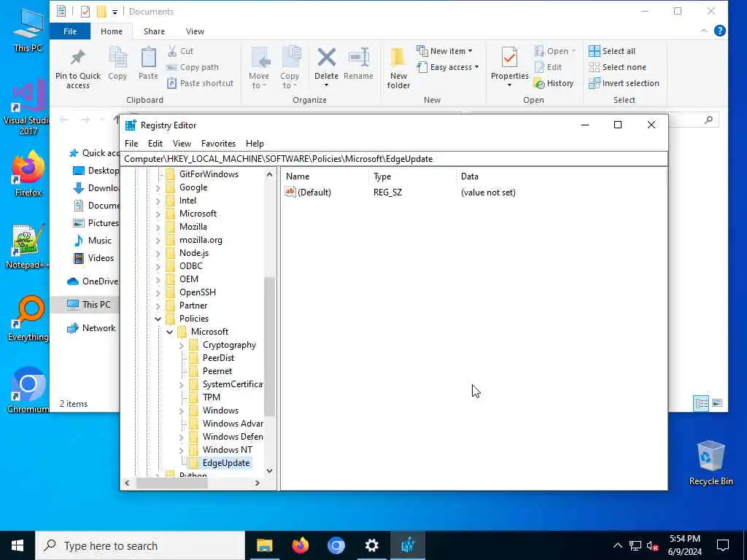Click the blue Help question icon
This screenshot has width=747, height=560.
coord(720,31)
